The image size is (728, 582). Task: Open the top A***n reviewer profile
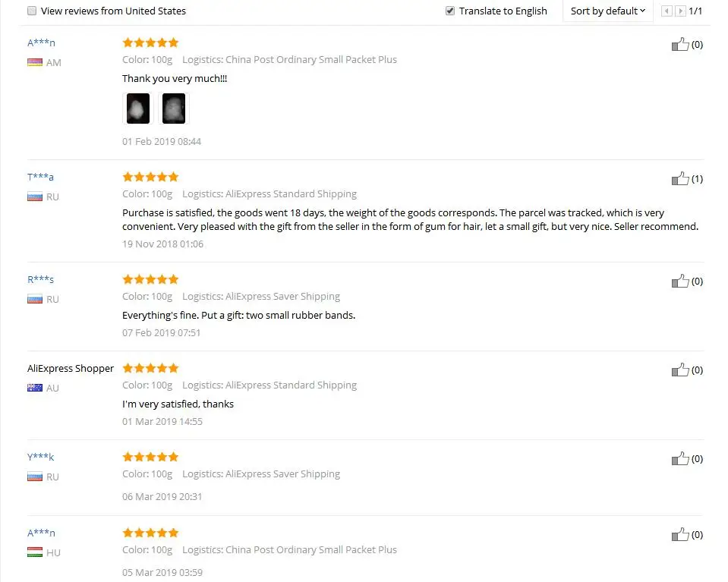(x=41, y=42)
